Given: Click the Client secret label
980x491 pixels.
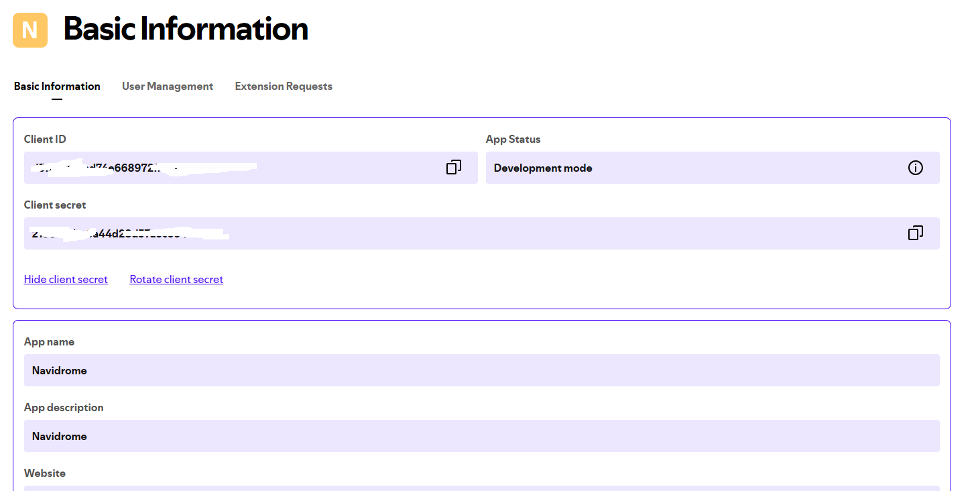Looking at the screenshot, I should click(x=55, y=205).
